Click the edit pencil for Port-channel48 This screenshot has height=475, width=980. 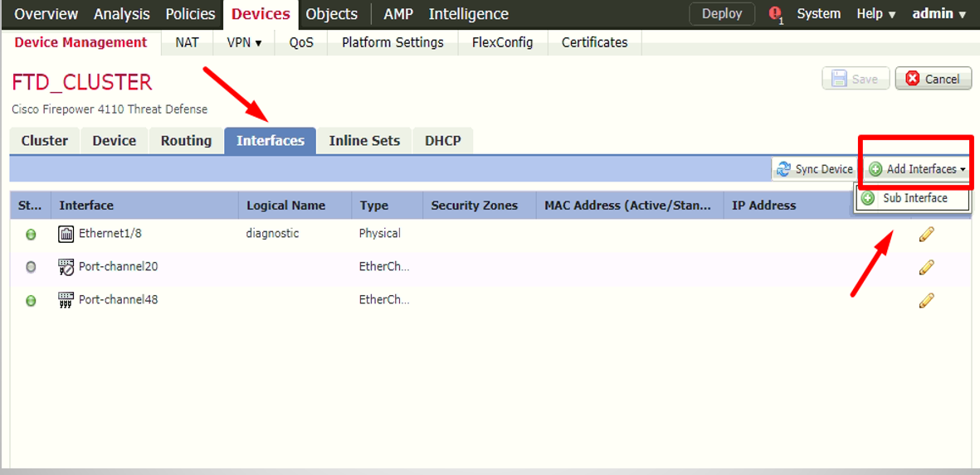(x=926, y=300)
